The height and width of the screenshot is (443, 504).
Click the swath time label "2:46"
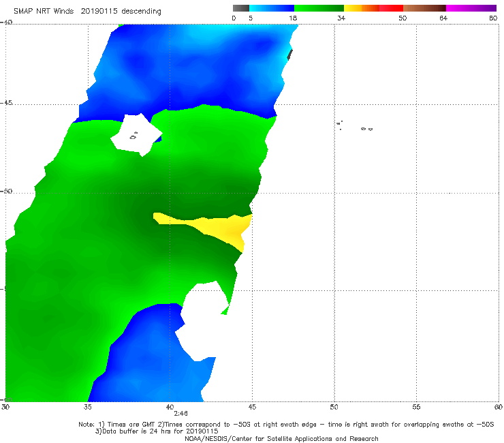point(180,414)
